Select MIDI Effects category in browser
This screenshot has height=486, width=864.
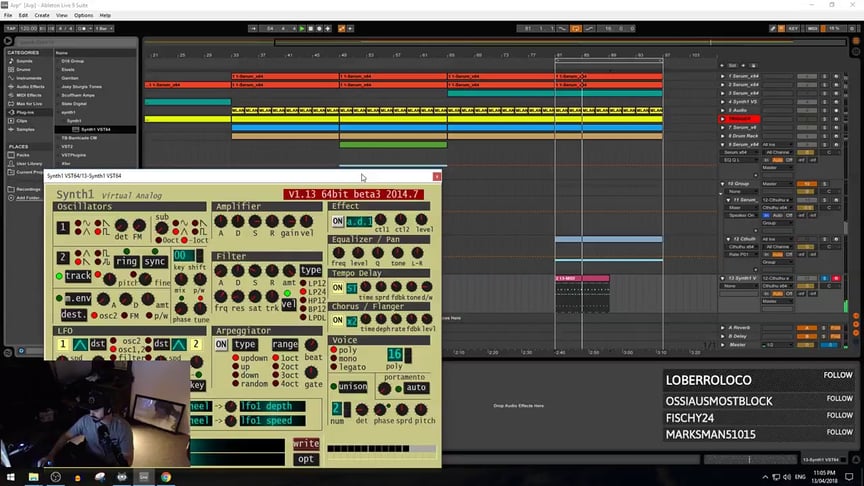click(29, 95)
